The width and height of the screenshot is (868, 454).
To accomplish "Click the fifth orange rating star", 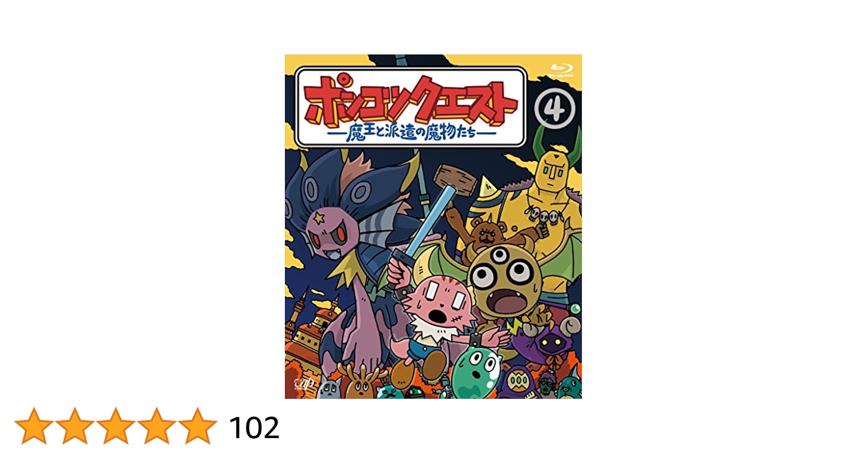I will click(197, 426).
